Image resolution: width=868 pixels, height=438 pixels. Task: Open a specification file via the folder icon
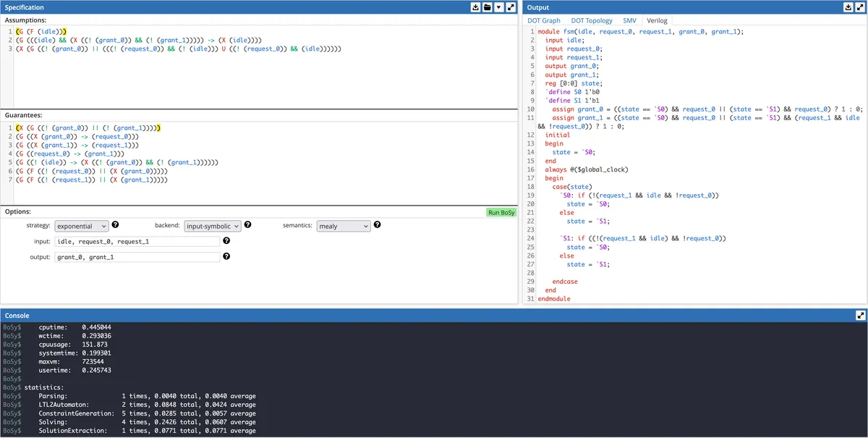click(x=487, y=7)
